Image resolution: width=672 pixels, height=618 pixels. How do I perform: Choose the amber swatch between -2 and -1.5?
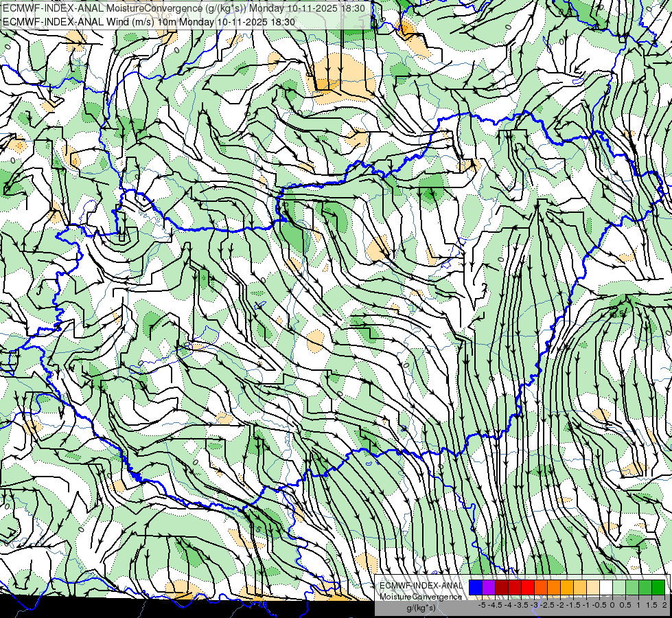point(566,588)
